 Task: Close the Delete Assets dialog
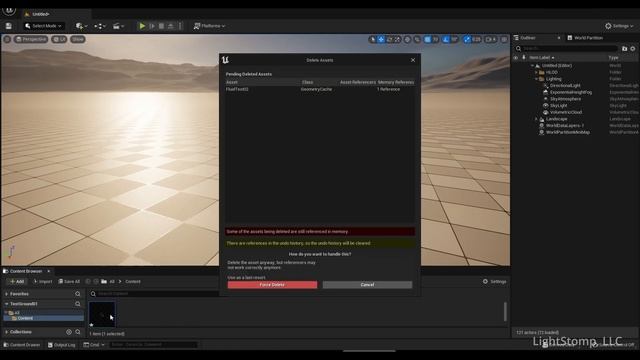[413, 60]
